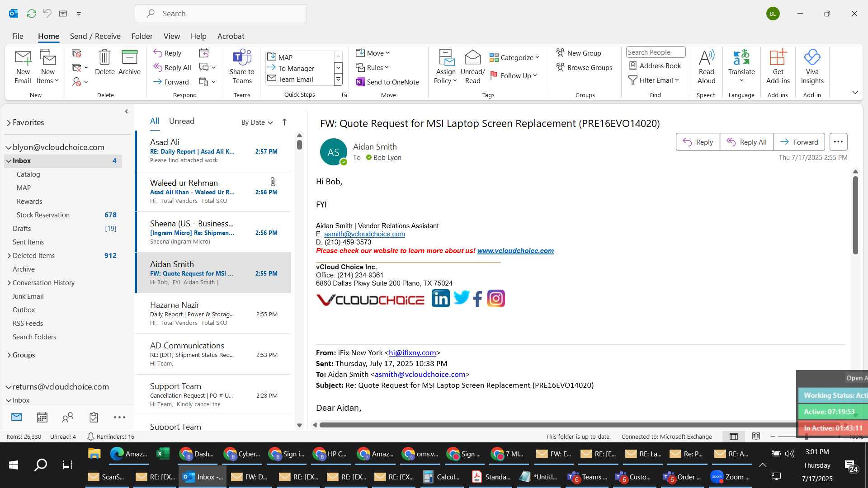This screenshot has height=488, width=868.
Task: Open the New Items dropdown
Action: tap(47, 67)
